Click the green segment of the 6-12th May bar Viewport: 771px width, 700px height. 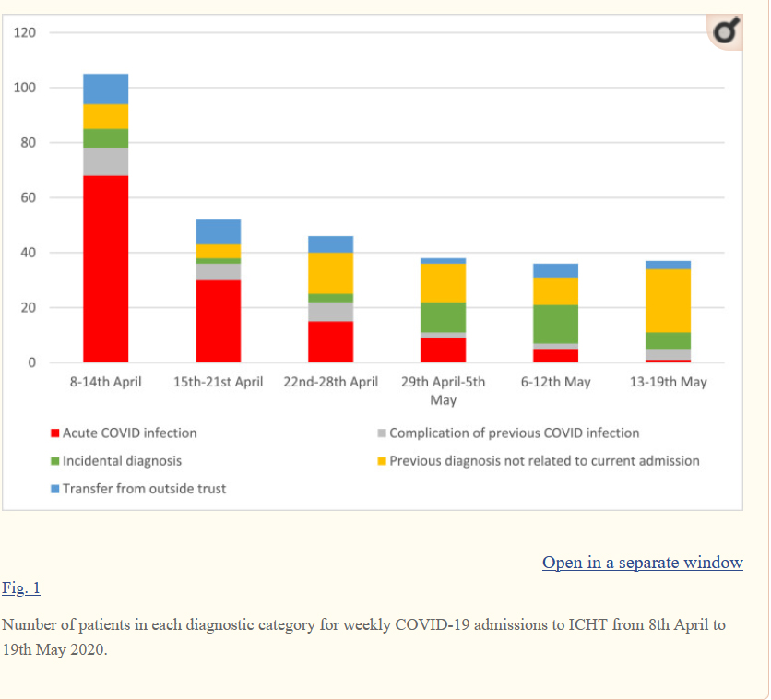point(555,324)
